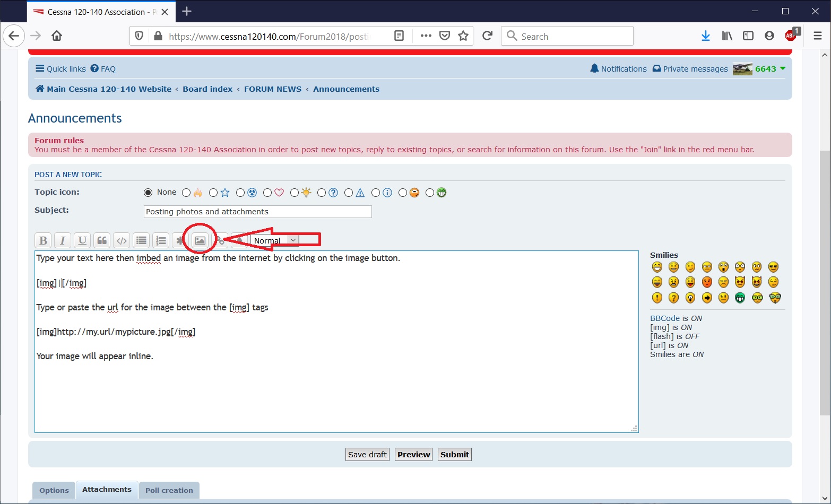Viewport: 831px width, 504px height.
Task: Select the fire topic icon radio
Action: 186,193
